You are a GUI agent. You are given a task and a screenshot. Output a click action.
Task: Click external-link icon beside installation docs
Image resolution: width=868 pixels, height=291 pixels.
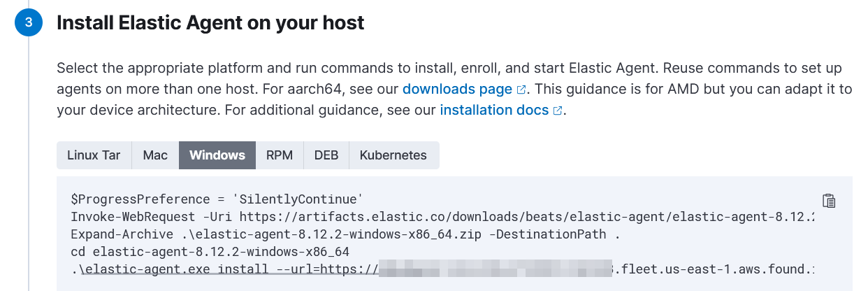[558, 111]
